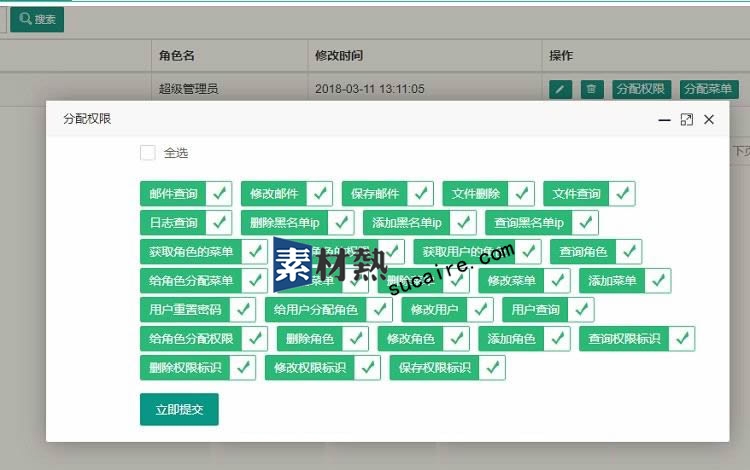Screen dimensions: 750x470
Task: Uncheck the 文件查询 permission
Action: pos(589,194)
